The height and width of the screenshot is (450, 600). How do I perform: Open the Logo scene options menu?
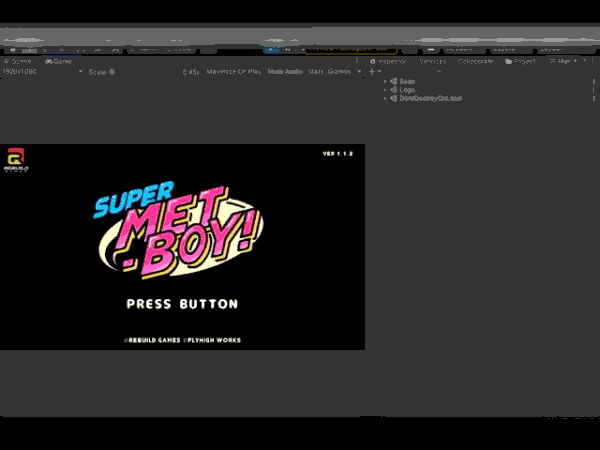click(x=593, y=90)
